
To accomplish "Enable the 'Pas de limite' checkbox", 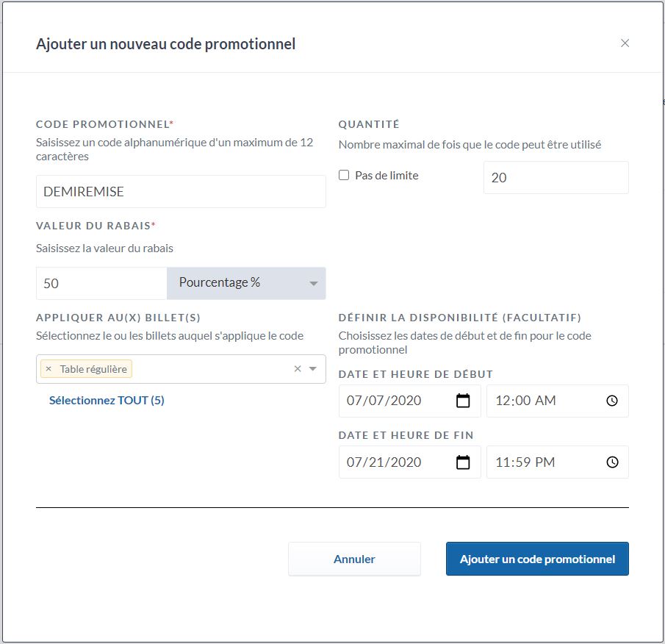I will pyautogui.click(x=344, y=176).
